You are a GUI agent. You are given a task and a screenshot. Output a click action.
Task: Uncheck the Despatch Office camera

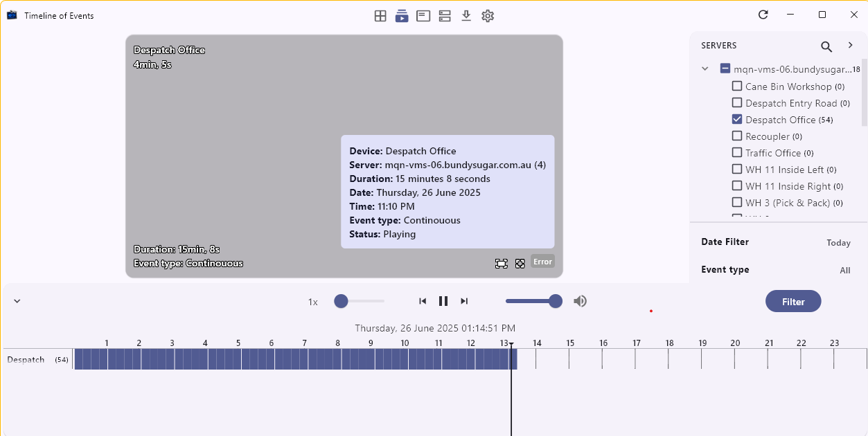click(x=737, y=120)
